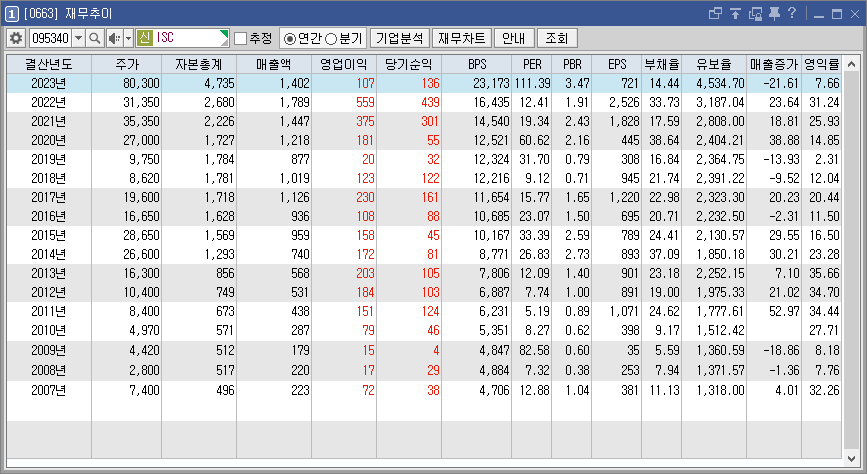Click the window number 1 icon
The width and height of the screenshot is (867, 474).
point(12,13)
